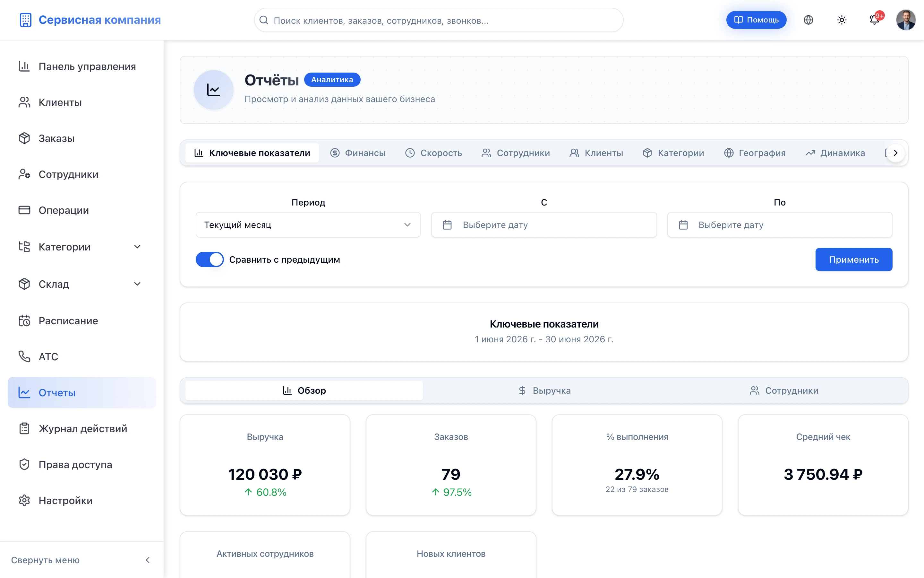The width and height of the screenshot is (924, 578).
Task: Click the Склад sidebar package icon
Action: pos(24,284)
